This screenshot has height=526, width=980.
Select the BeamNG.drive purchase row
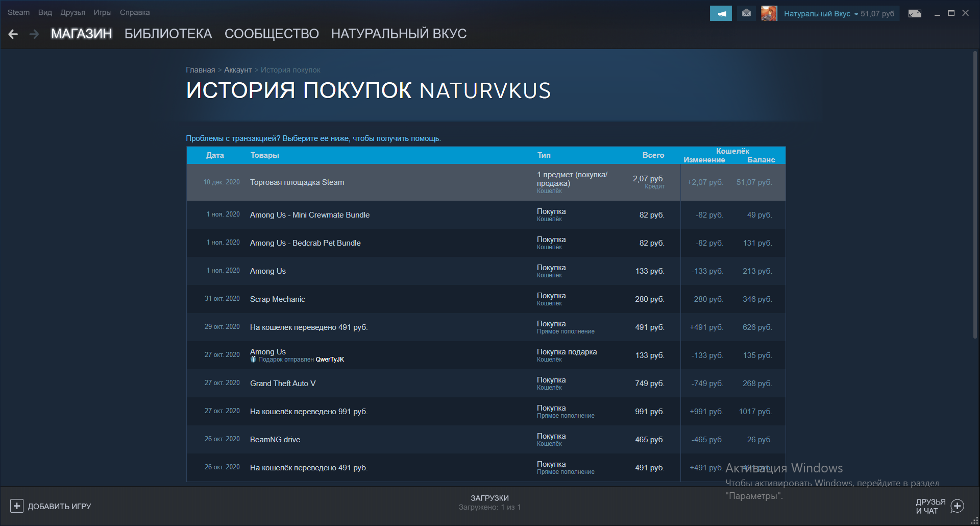point(486,440)
